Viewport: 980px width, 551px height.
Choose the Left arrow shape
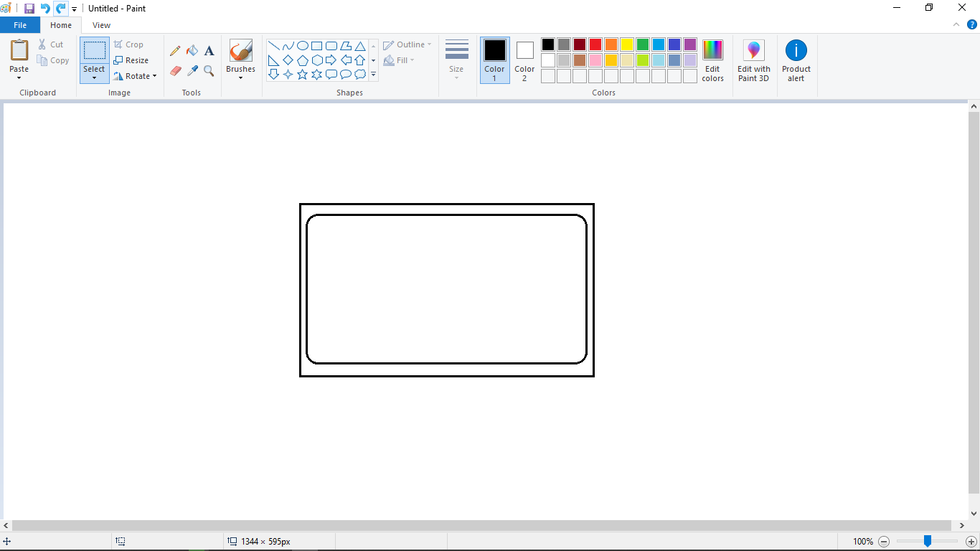[x=346, y=60]
